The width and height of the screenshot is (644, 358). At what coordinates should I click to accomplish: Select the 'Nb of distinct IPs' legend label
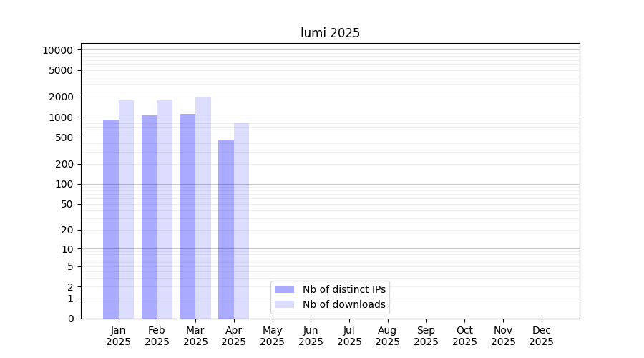344,289
